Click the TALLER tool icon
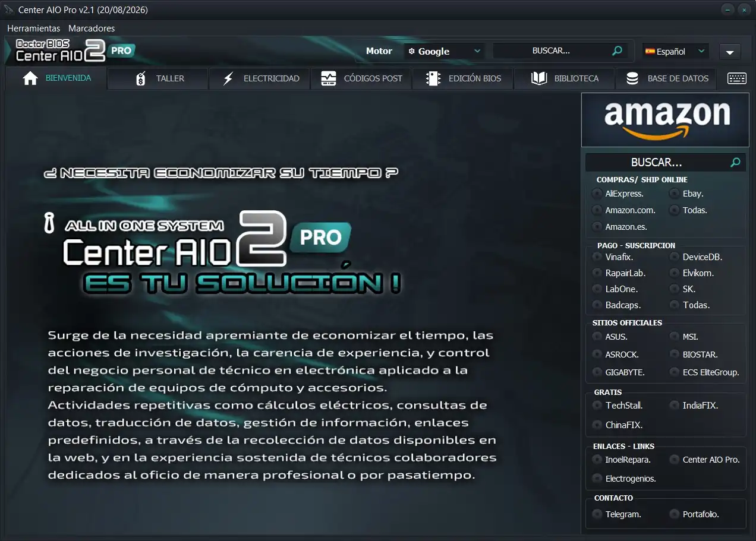Screen dimensions: 756x541 pyautogui.click(x=141, y=78)
